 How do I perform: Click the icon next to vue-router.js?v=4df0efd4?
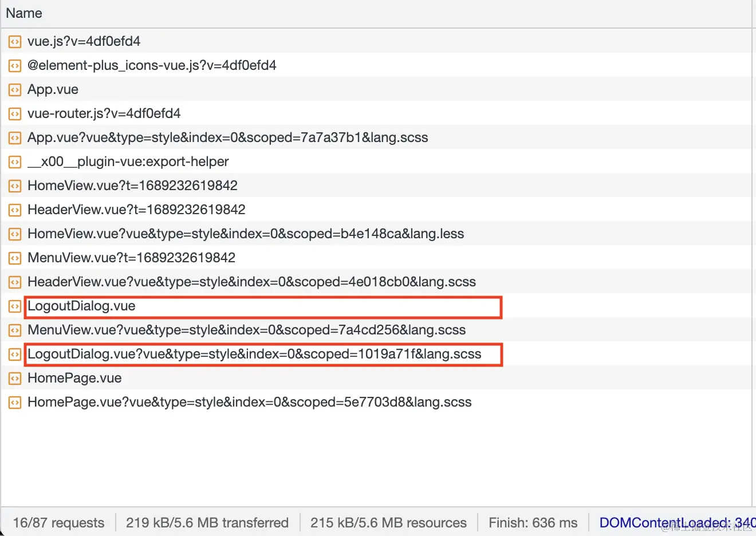coord(15,114)
